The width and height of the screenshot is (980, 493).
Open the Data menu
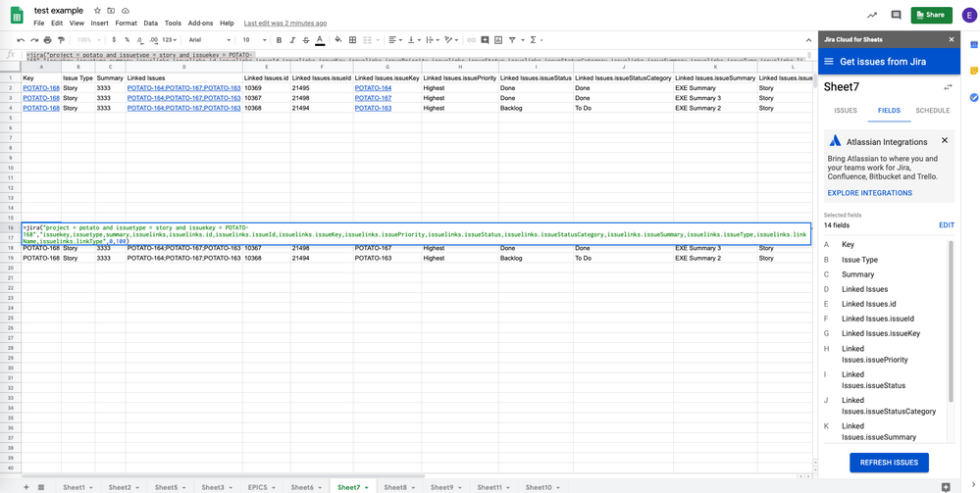point(151,24)
